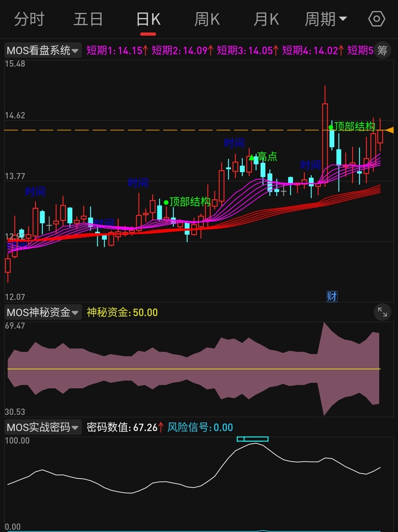The height and width of the screenshot is (532, 398).
Task: Click the 13.77 price axis label
Action: click(x=15, y=176)
